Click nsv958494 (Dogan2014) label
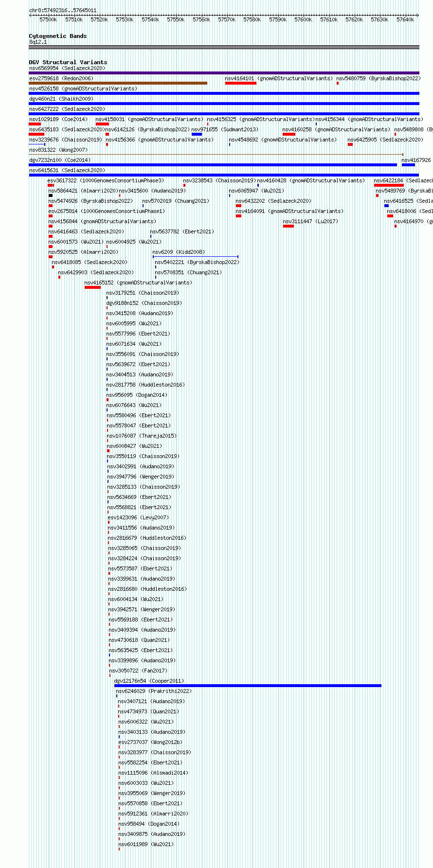This screenshot has height=868, width=433. point(149,824)
